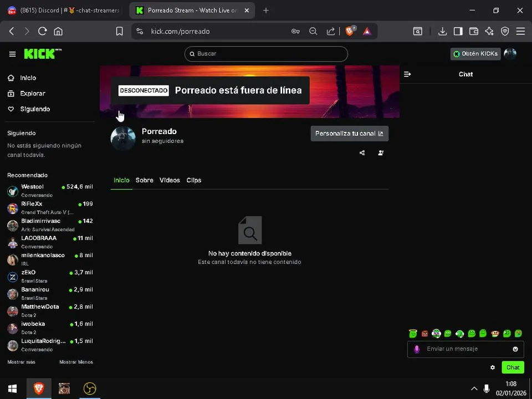The image size is (532, 399).
Task: Click the channel share icon
Action: pos(362,153)
